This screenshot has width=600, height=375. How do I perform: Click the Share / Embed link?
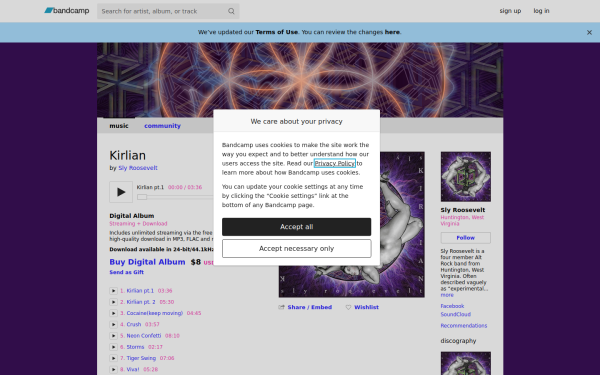(310, 307)
